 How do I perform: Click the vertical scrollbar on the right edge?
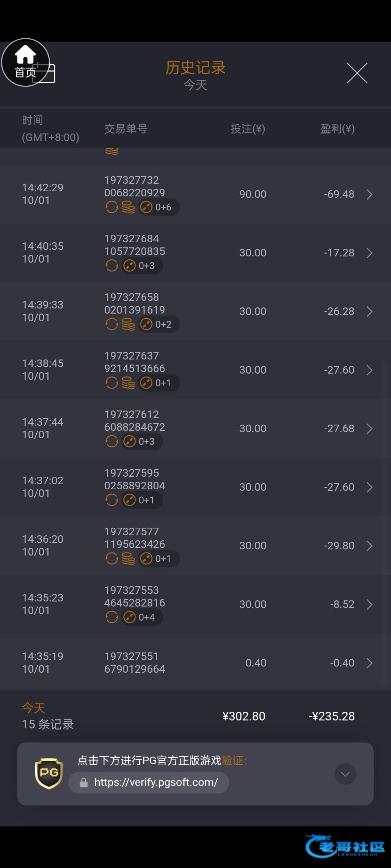(x=384, y=521)
